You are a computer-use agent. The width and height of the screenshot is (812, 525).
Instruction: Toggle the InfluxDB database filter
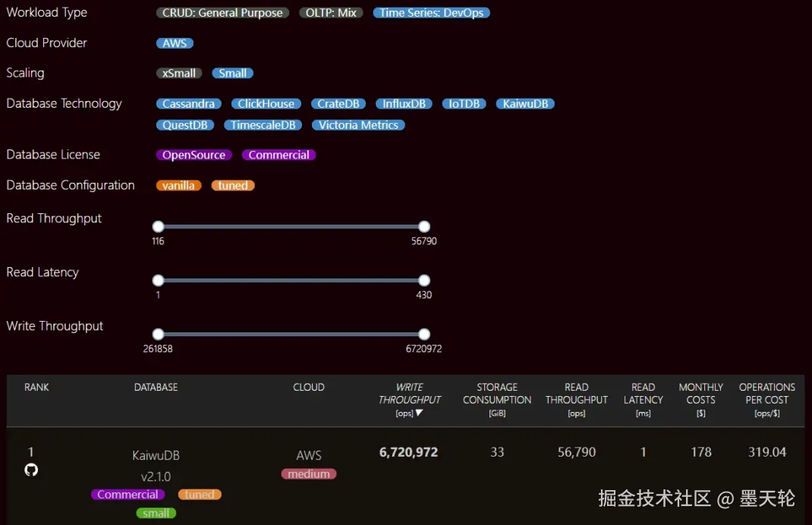(x=404, y=103)
